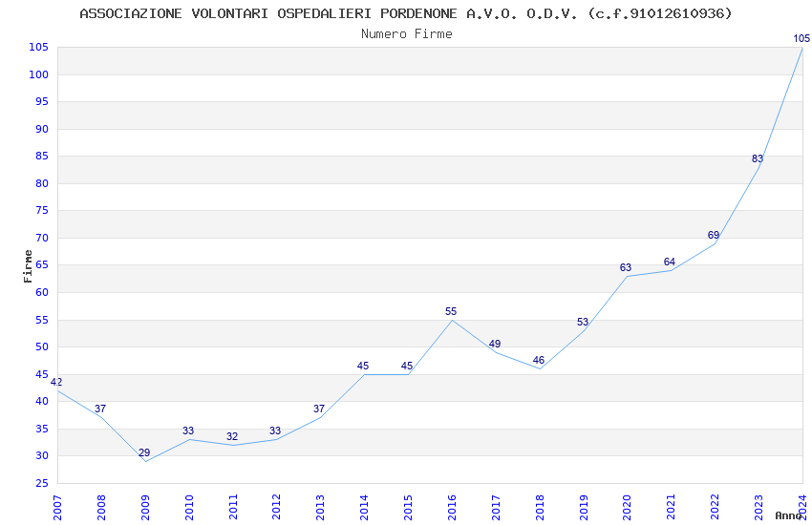Click the 30 y-axis tick label

pos(42,456)
